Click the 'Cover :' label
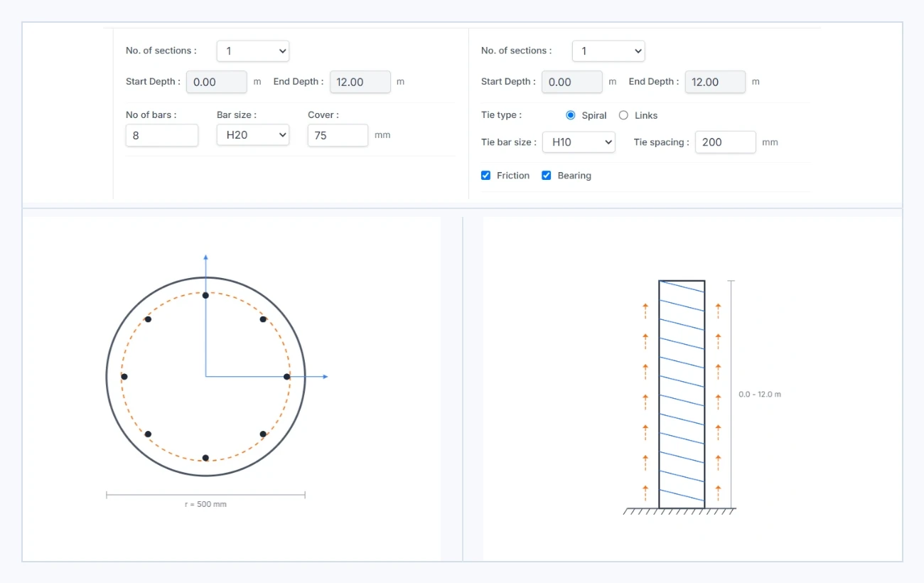 323,114
